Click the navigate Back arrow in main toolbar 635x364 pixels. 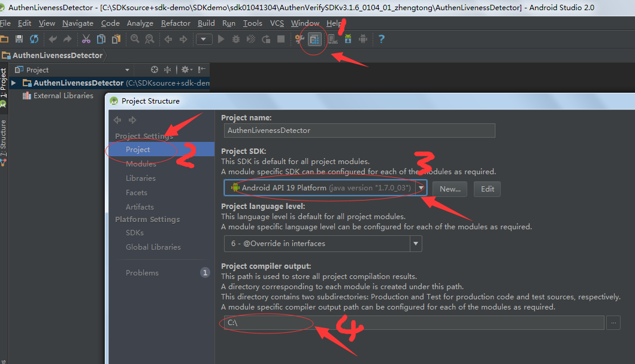click(x=168, y=40)
